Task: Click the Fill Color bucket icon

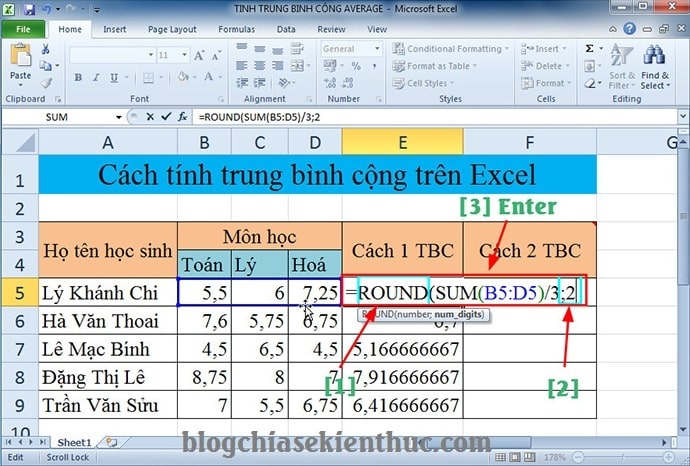Action: coord(183,77)
